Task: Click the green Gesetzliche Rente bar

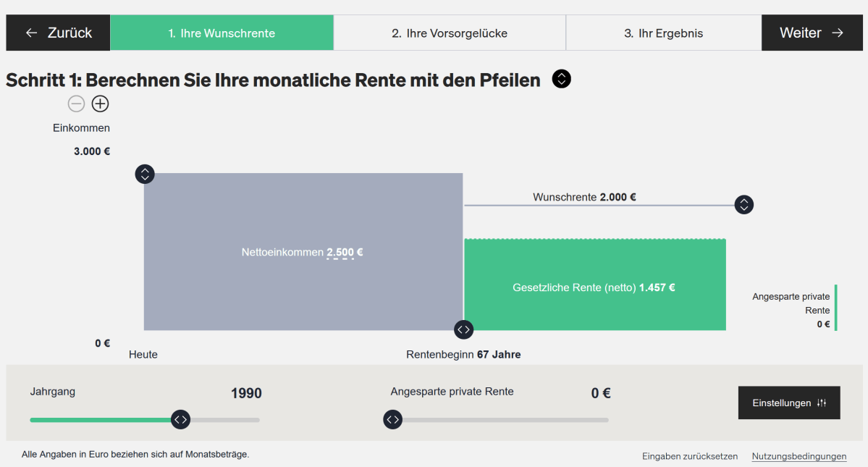Action: click(595, 285)
